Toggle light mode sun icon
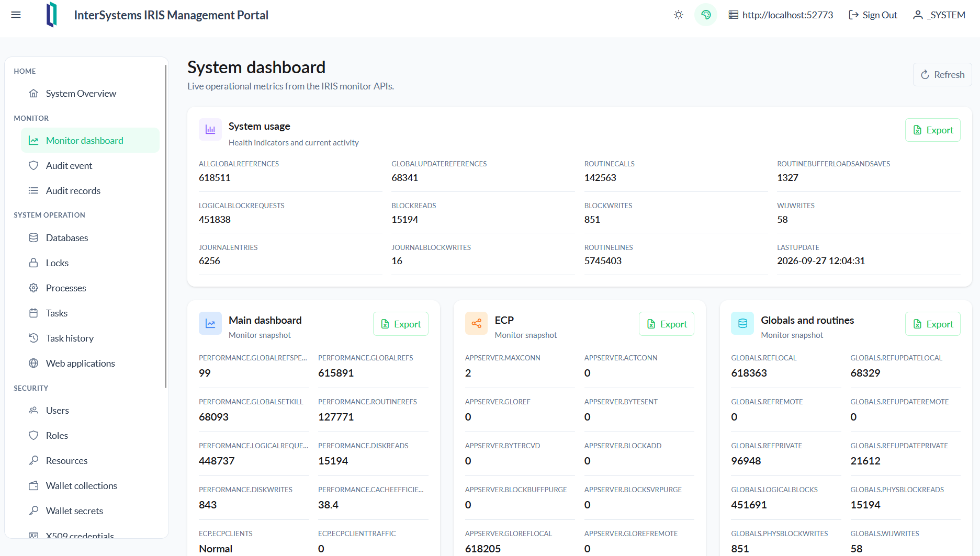Screen dimensions: 980x556 679,15
